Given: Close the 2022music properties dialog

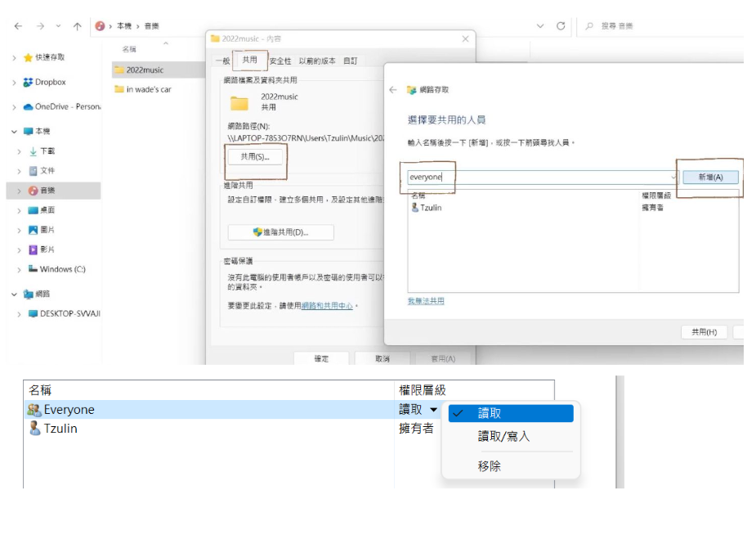Looking at the screenshot, I should (465, 38).
